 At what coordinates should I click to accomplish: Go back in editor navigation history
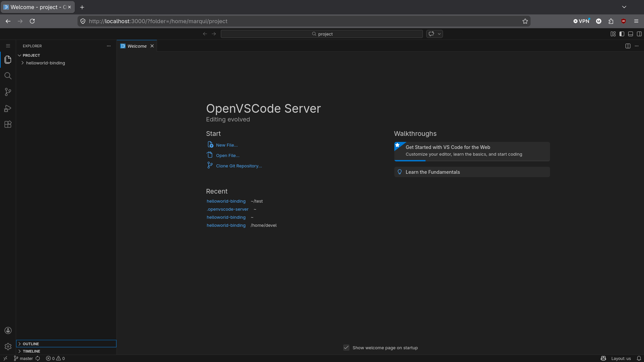pyautogui.click(x=205, y=34)
